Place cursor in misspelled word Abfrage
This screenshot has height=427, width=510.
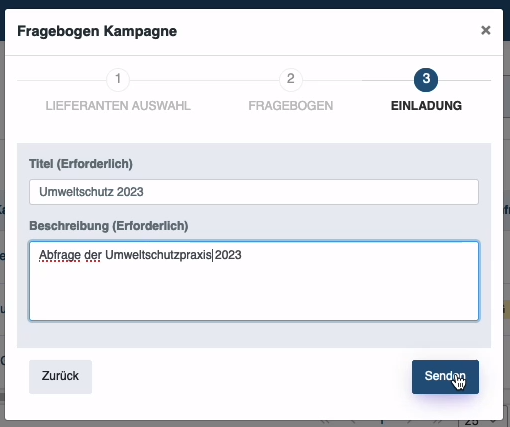click(60, 255)
